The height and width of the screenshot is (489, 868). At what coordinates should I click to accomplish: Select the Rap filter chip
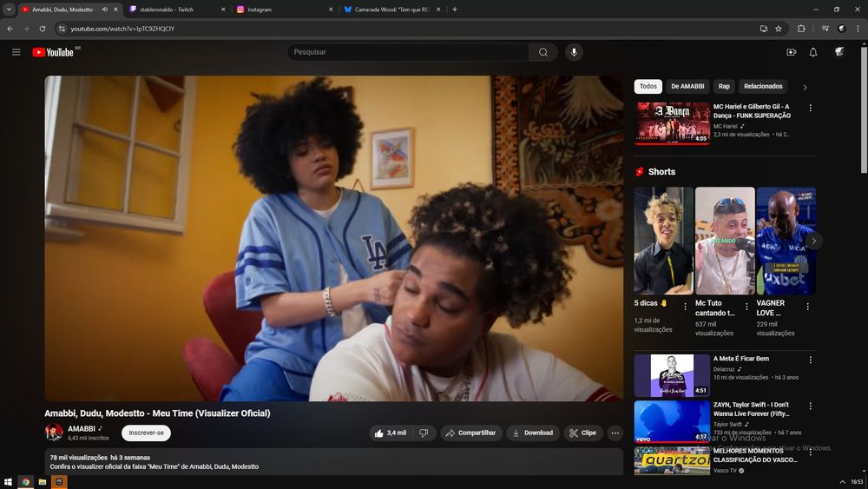coord(724,86)
